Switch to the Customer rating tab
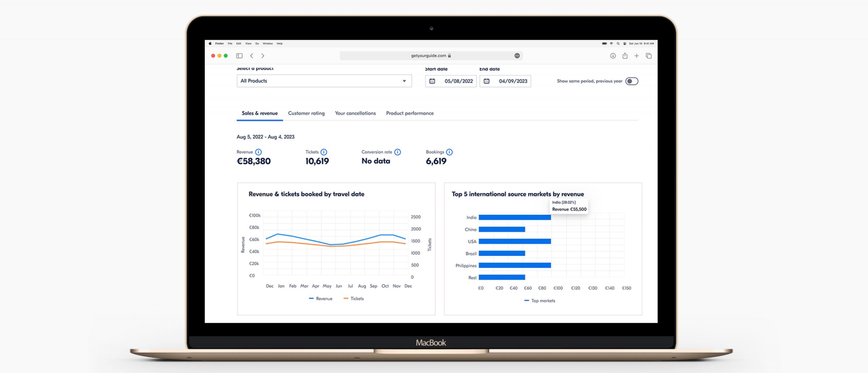This screenshot has width=868, height=373. coord(306,113)
